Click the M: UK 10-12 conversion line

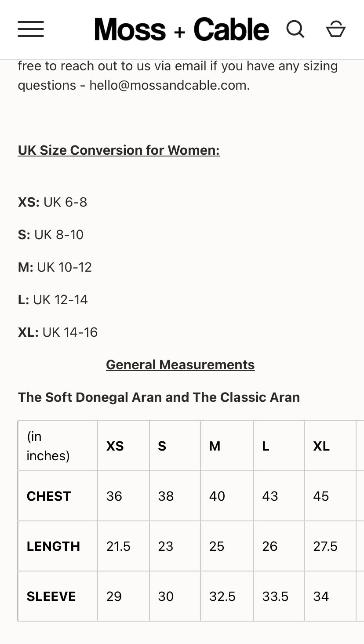point(55,267)
